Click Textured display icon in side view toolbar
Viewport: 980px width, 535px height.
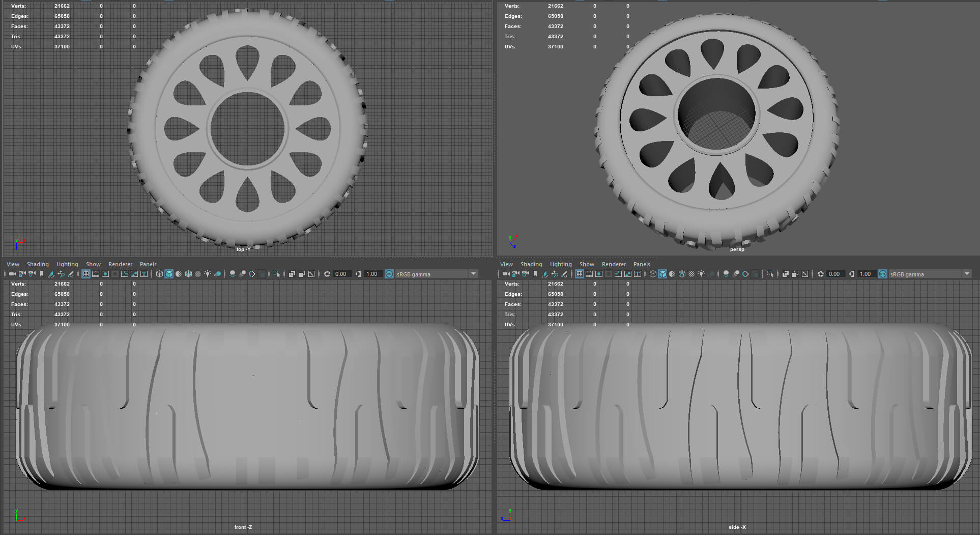691,274
